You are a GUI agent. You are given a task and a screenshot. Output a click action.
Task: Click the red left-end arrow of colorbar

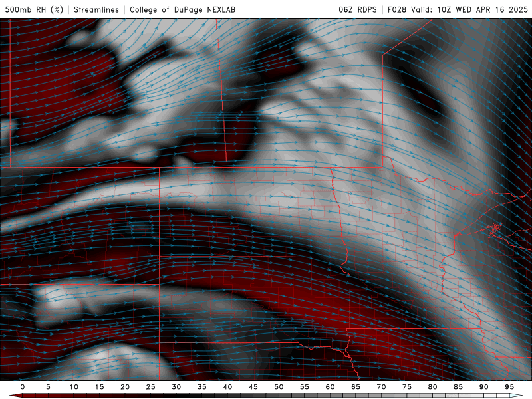point(16,396)
